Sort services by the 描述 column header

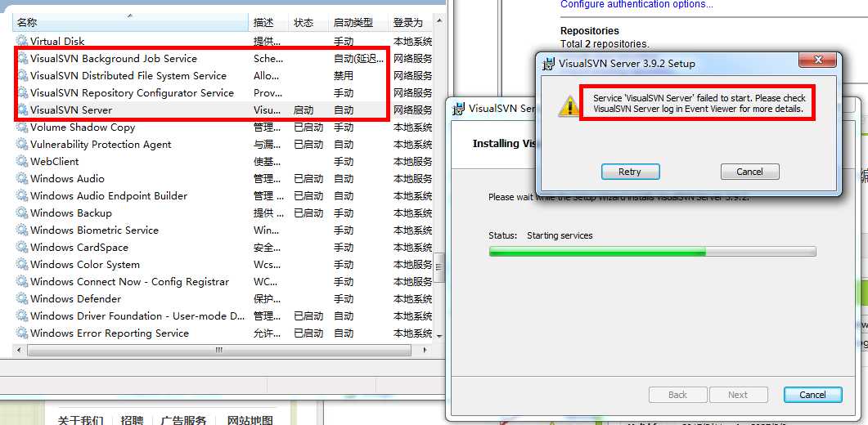click(269, 23)
